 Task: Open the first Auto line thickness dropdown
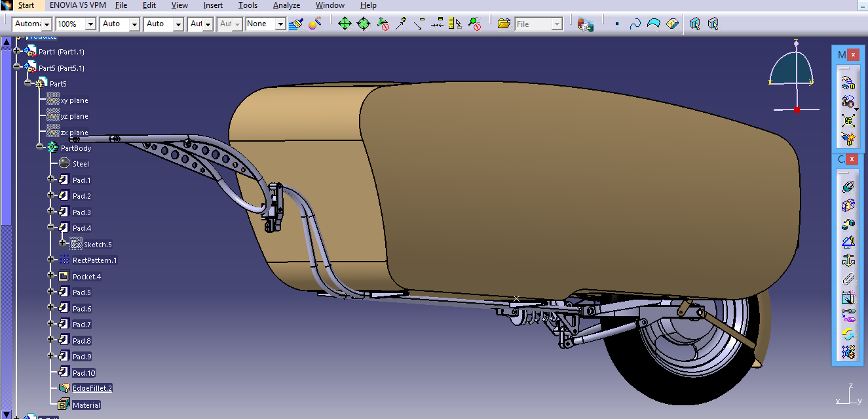134,24
